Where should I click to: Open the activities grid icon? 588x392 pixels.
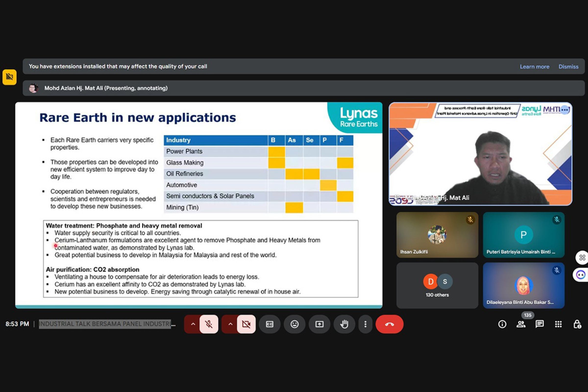coord(558,324)
